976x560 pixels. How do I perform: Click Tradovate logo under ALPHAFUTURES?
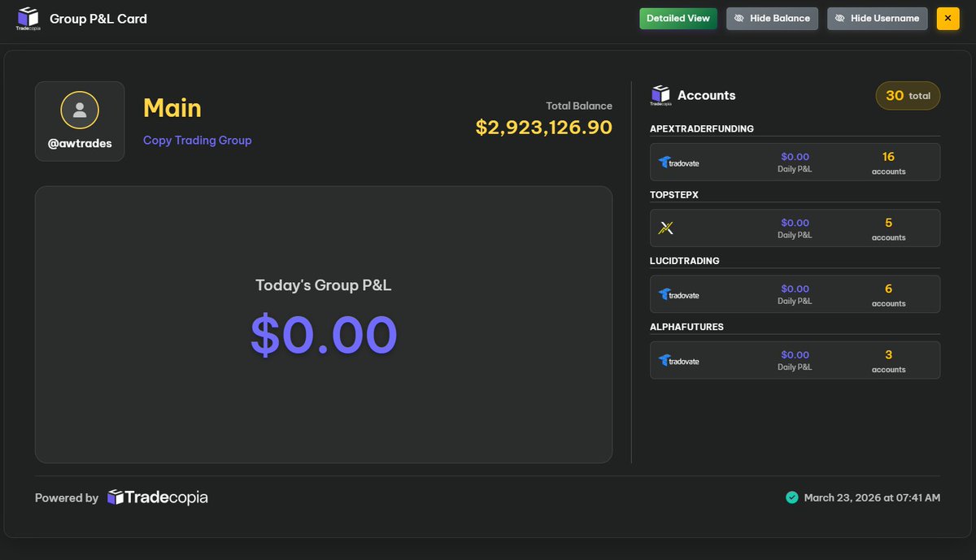679,360
